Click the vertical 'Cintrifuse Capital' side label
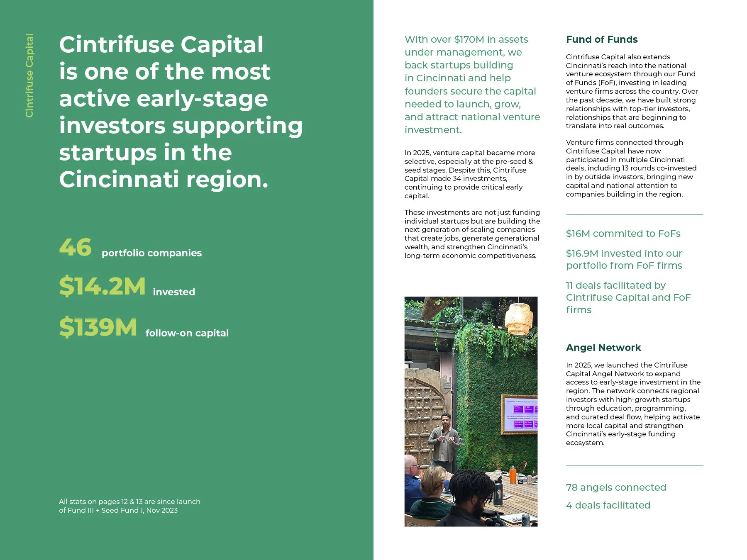The height and width of the screenshot is (560, 747). point(29,75)
